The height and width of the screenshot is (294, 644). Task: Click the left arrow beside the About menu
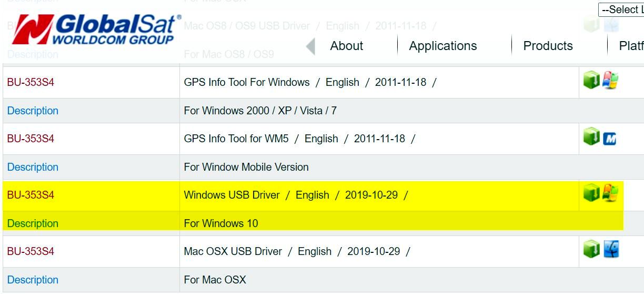pos(310,46)
